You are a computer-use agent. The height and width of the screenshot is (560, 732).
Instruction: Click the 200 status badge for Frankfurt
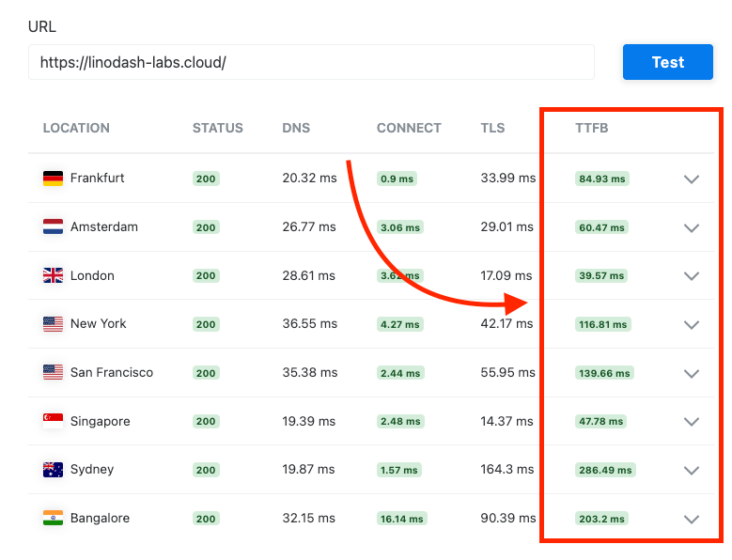click(x=206, y=179)
